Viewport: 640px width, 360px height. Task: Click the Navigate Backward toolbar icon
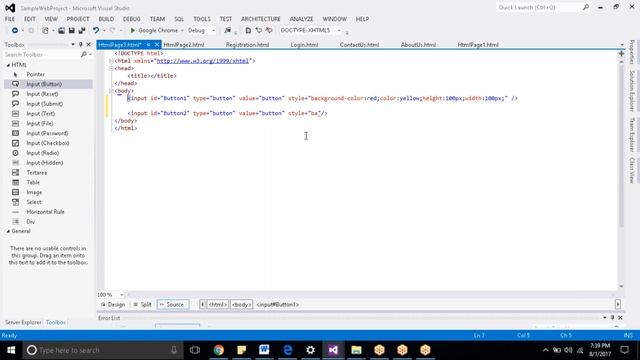(x=15, y=31)
